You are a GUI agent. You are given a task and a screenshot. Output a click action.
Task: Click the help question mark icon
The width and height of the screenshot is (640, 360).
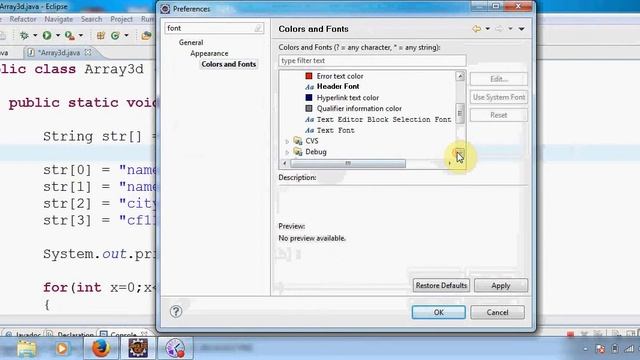pyautogui.click(x=176, y=312)
